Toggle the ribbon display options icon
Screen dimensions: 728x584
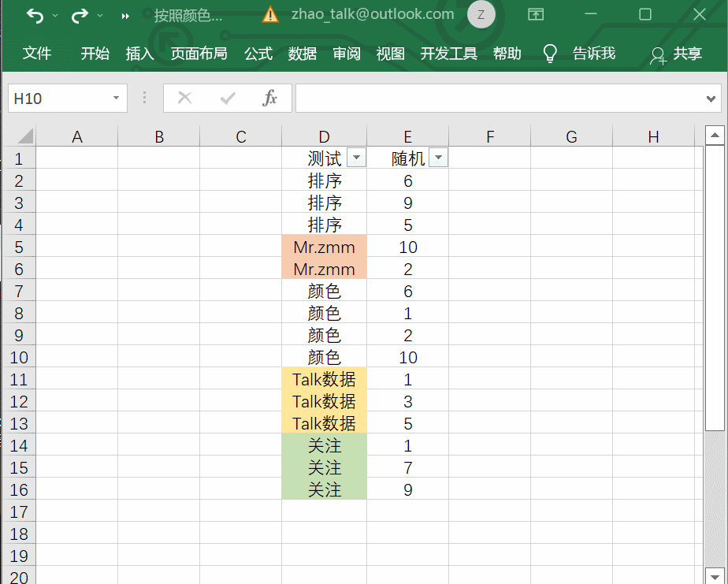536,14
